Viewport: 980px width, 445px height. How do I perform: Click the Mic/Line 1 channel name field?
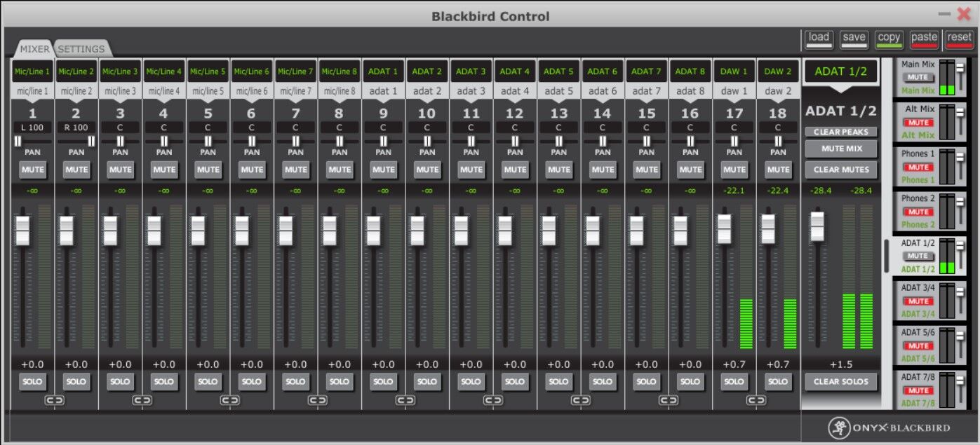click(x=33, y=71)
